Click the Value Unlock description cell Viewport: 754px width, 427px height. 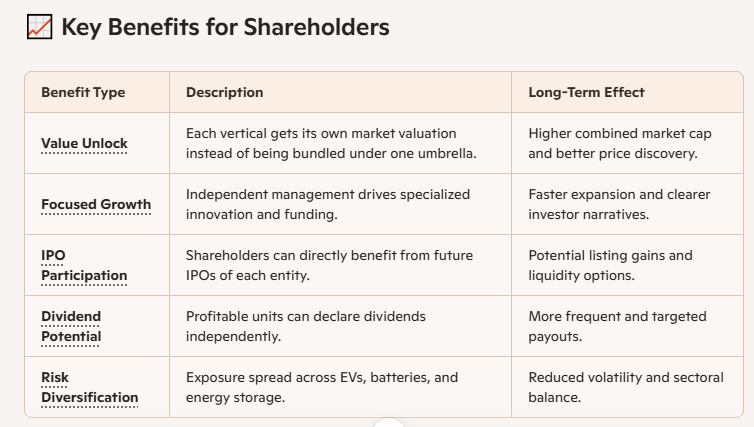coord(340,143)
